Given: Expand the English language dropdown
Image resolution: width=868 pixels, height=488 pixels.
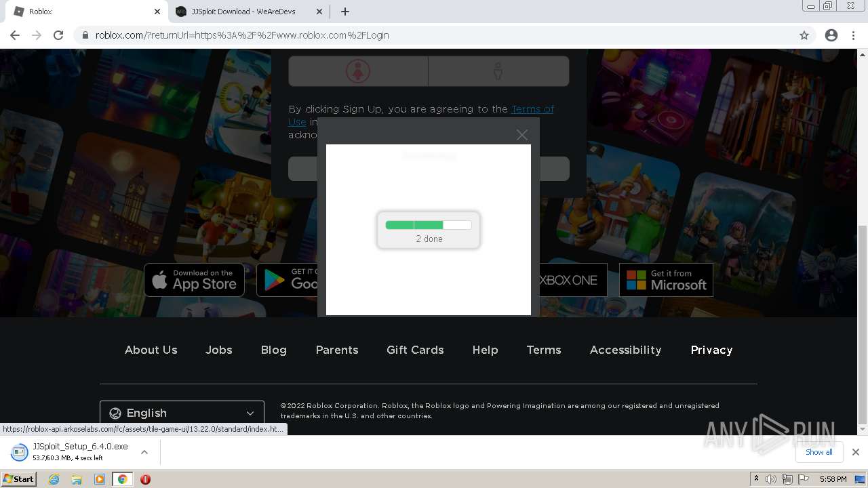Looking at the screenshot, I should pyautogui.click(x=182, y=413).
